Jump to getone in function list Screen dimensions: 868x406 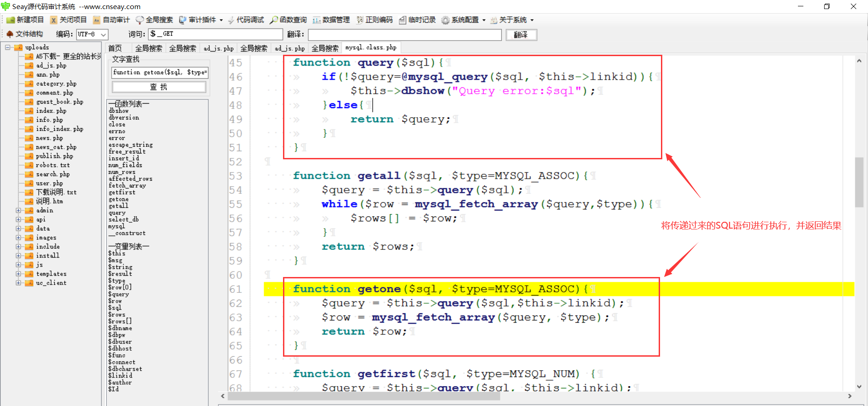(118, 199)
